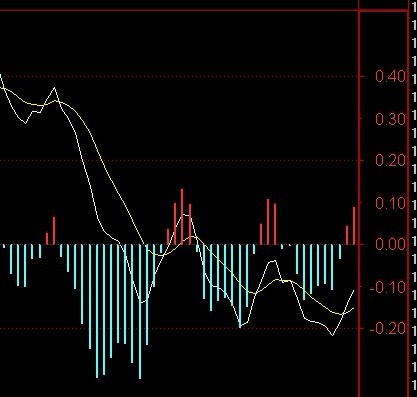Click the red vertical axis border line
The width and height of the screenshot is (417, 397).
pos(359,203)
